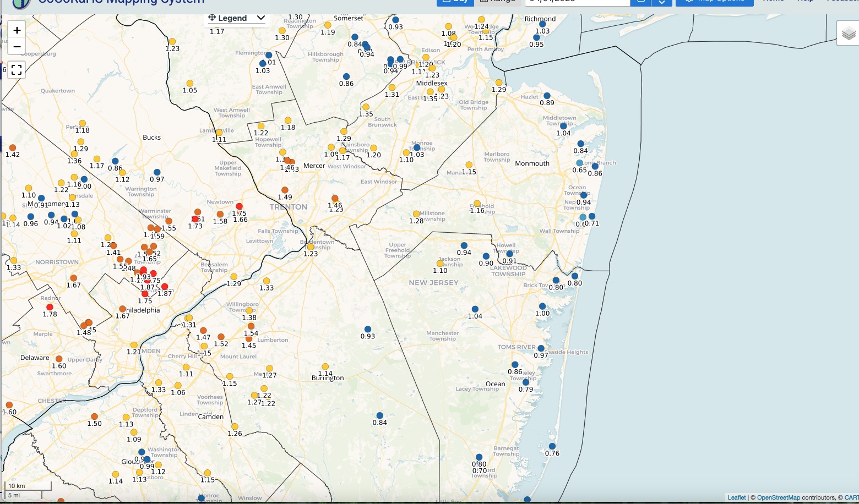Select the 1.21 marker near Camden
This screenshot has height=504, width=859.
134,345
